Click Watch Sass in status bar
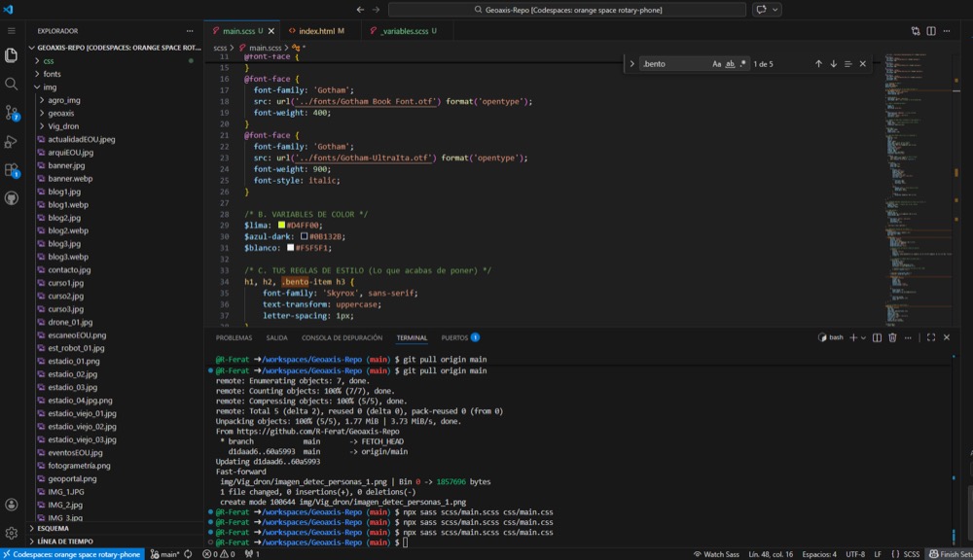This screenshot has height=560, width=973. [716, 554]
